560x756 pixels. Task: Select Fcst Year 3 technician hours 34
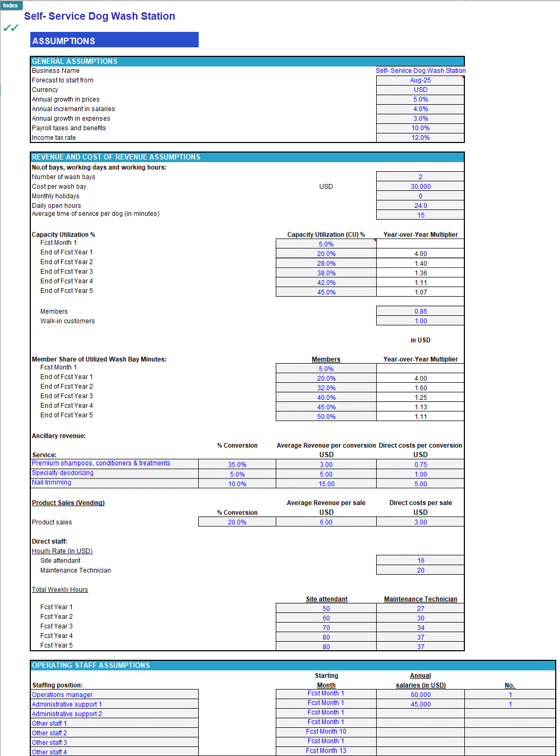[420, 627]
